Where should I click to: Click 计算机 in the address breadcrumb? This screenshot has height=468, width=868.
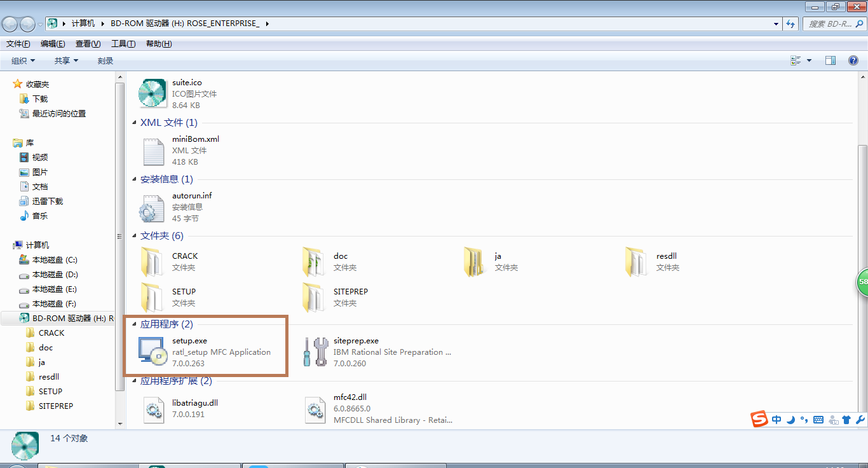pos(83,24)
